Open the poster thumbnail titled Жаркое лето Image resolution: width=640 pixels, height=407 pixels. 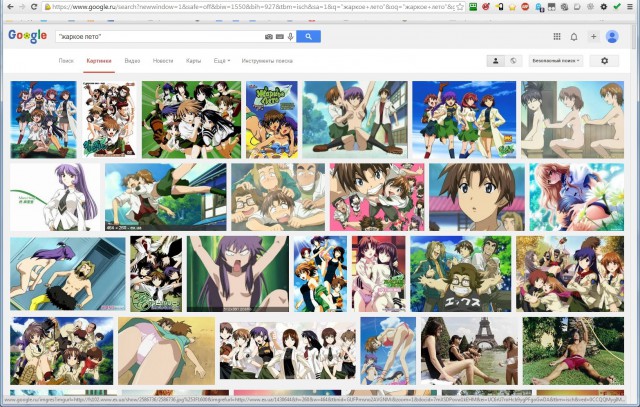(x=272, y=119)
